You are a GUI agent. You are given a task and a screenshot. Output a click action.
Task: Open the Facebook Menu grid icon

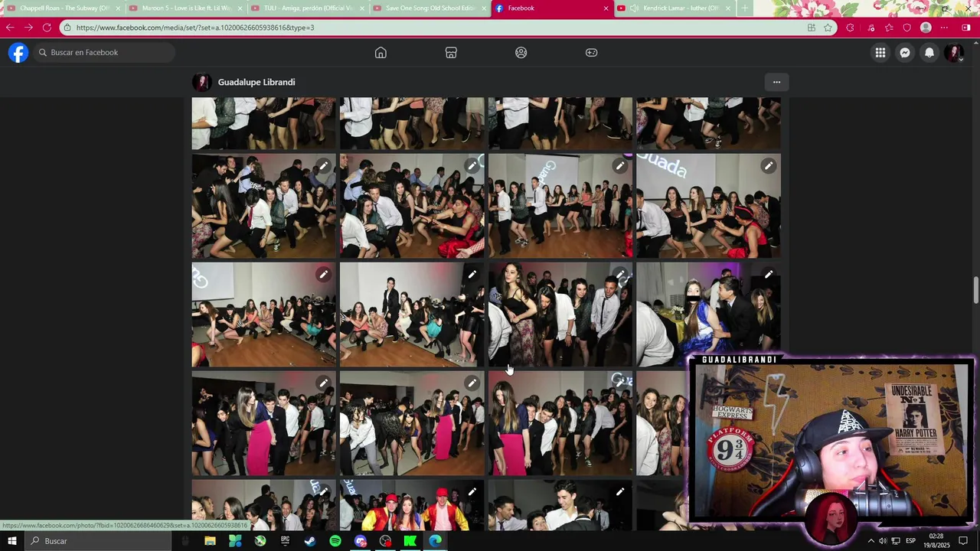pos(880,53)
